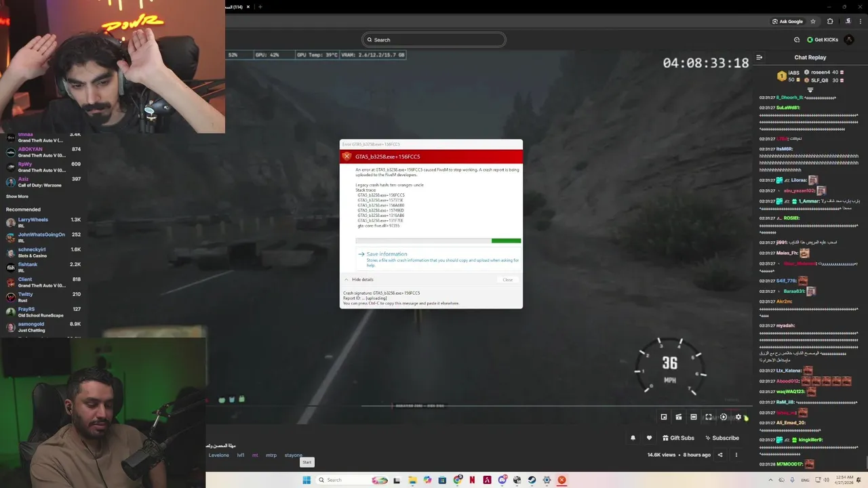Select the mtrp tag
Image resolution: width=868 pixels, height=488 pixels.
(271, 455)
